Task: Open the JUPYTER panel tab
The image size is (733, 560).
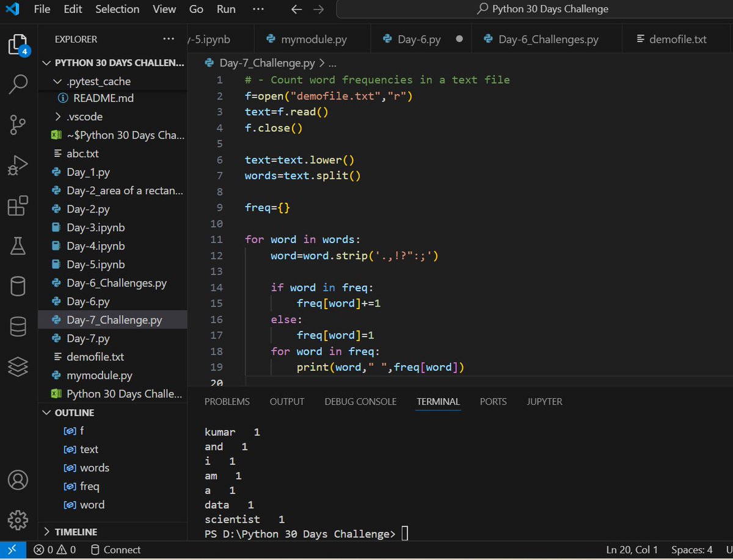Action: [x=545, y=402]
